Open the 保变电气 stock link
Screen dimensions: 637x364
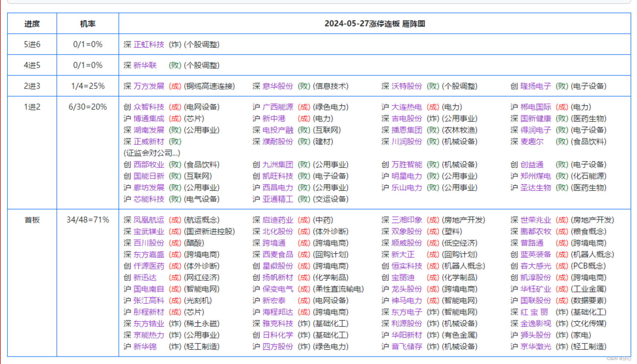278,289
